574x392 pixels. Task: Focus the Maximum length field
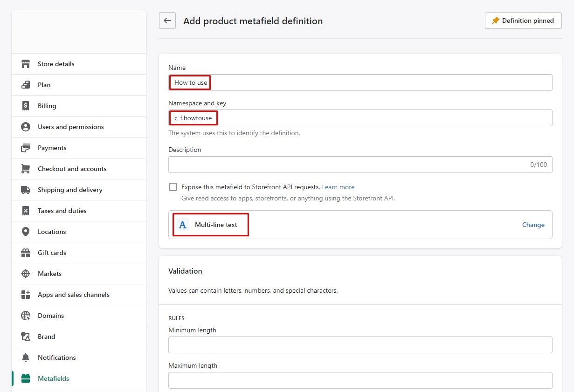pos(360,380)
